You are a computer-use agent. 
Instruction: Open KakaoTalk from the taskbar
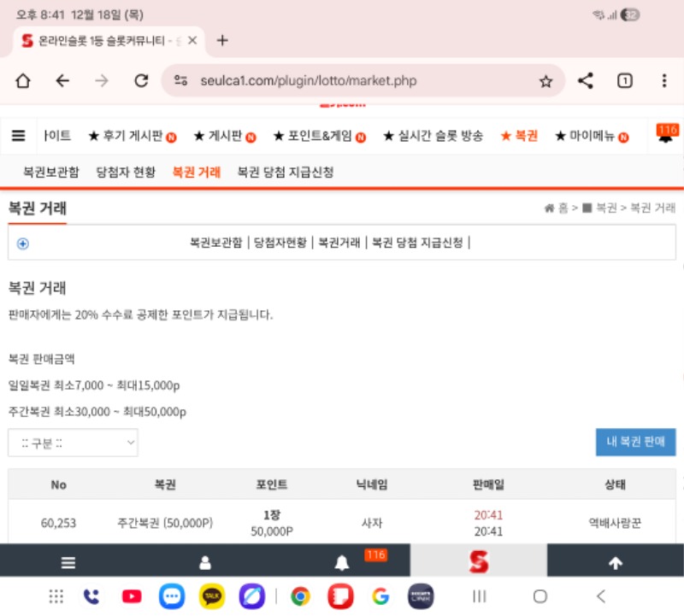[212, 596]
